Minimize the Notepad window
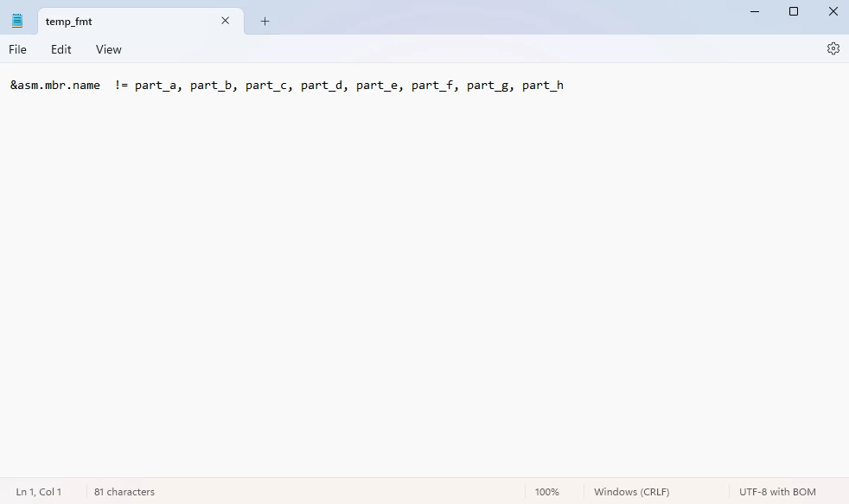849x504 pixels. 754,11
